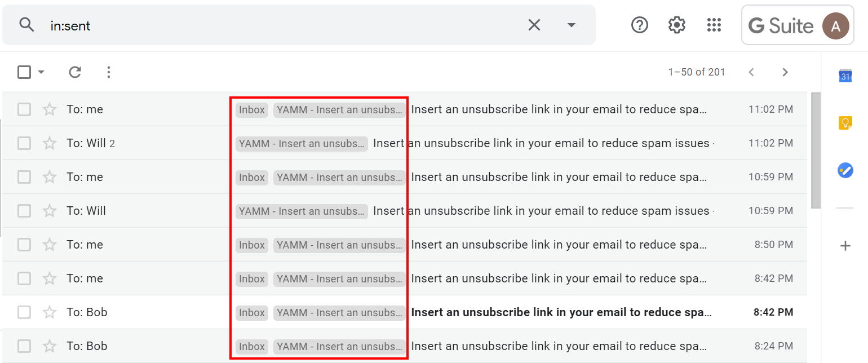Click the search magnifier icon
The width and height of the screenshot is (868, 363).
tap(26, 25)
